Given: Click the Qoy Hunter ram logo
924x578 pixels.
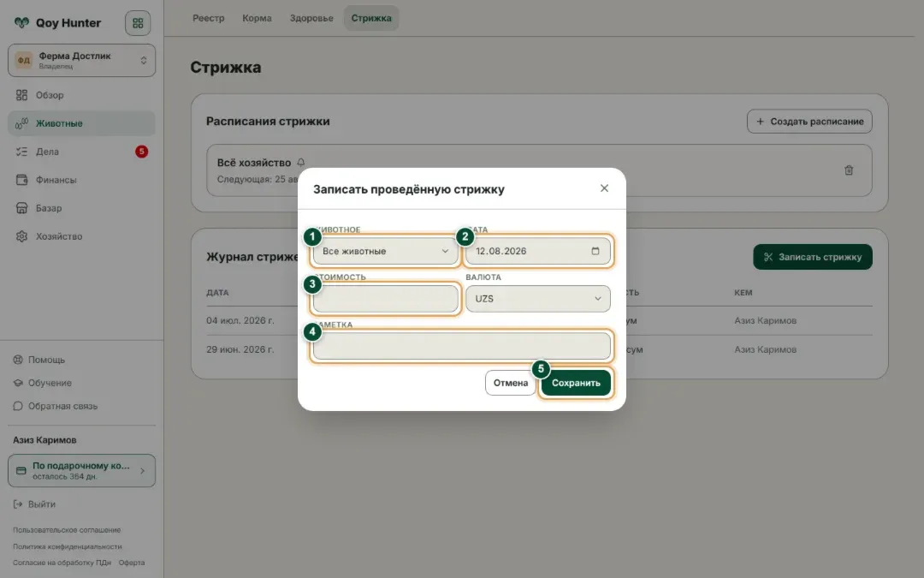Looking at the screenshot, I should point(21,23).
